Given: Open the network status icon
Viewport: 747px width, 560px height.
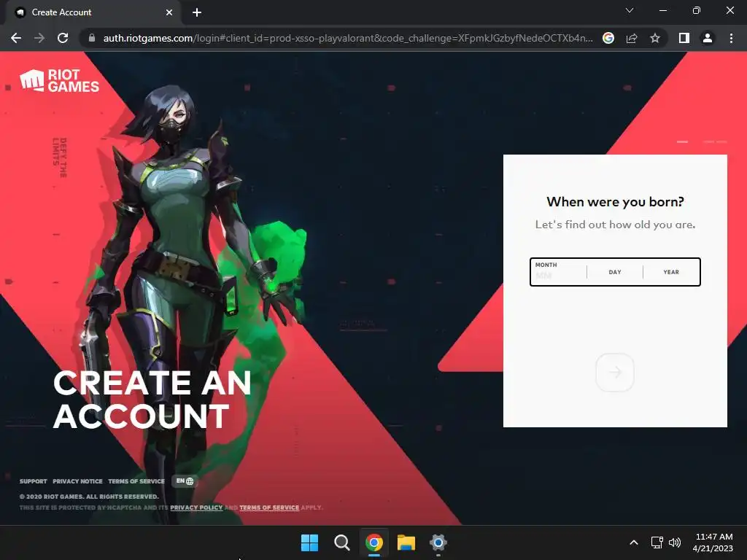Looking at the screenshot, I should 657,542.
